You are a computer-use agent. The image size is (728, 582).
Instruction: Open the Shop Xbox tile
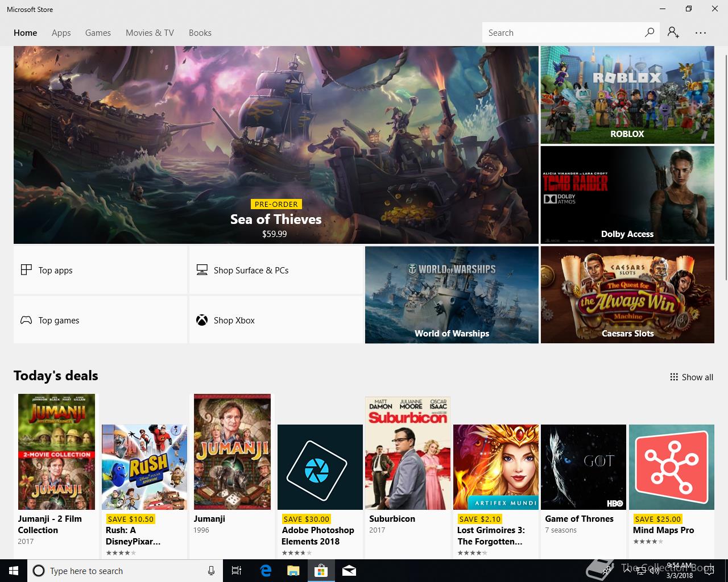pyautogui.click(x=276, y=320)
